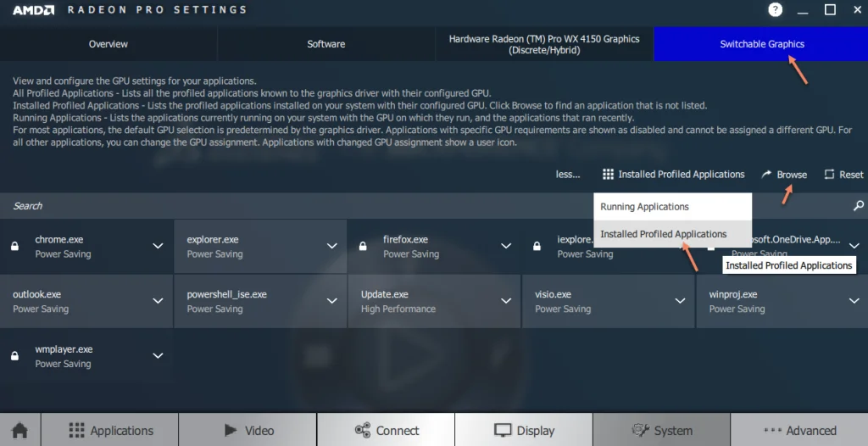Expand powershell_ise.exe GPU options chevron
The height and width of the screenshot is (446, 868).
coord(331,301)
